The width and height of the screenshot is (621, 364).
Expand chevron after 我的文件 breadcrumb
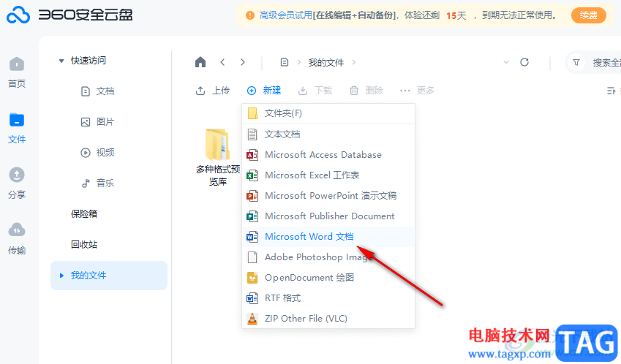(354, 62)
